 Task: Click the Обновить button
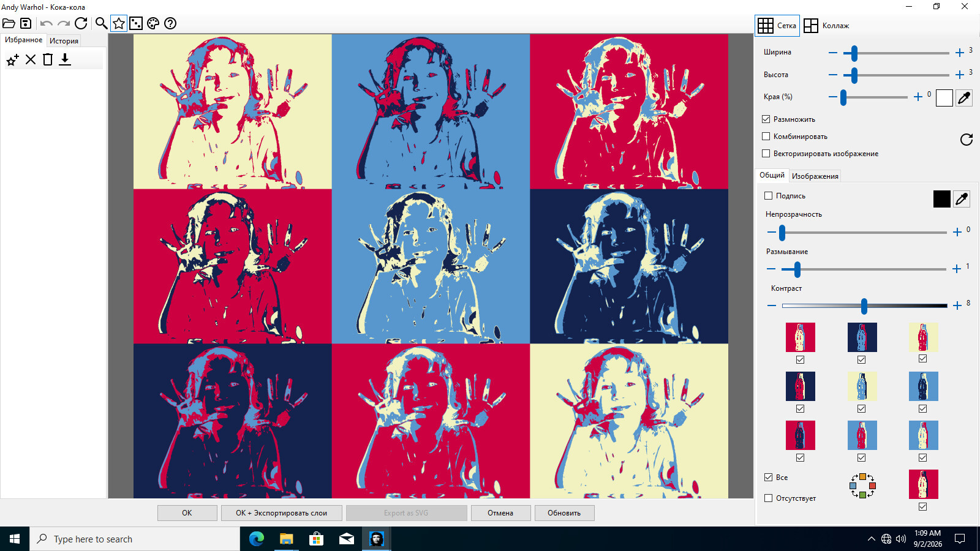point(564,513)
